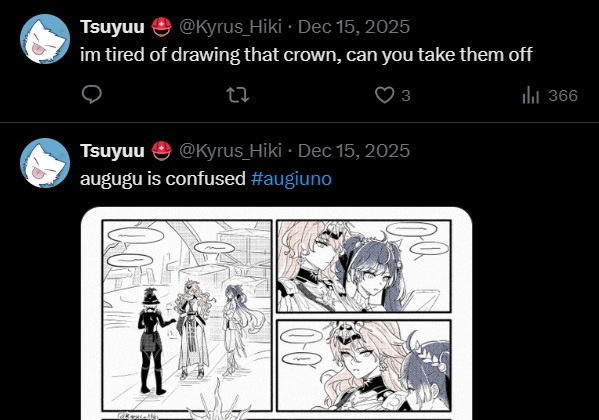Screen dimensions: 599x420
Task: Open the #augiuno hashtag
Action: [x=291, y=179]
